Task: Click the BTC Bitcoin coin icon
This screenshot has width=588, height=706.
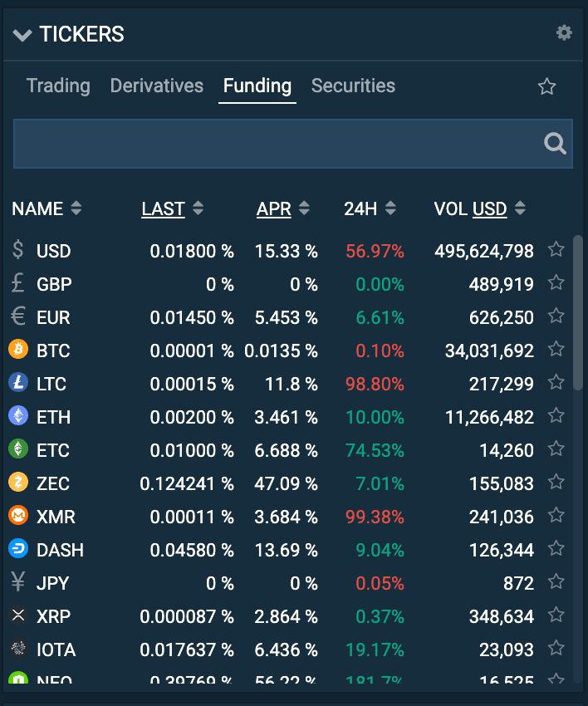Action: coord(18,350)
